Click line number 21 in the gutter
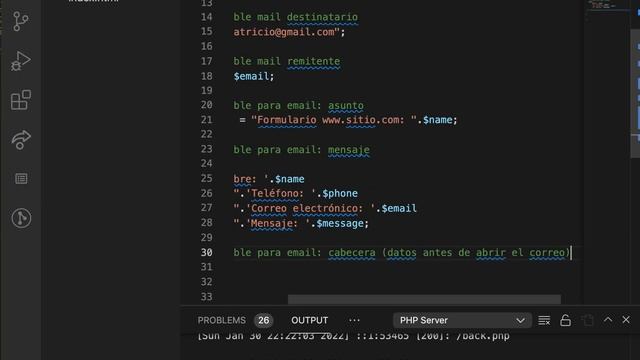The image size is (640, 360). [x=207, y=120]
